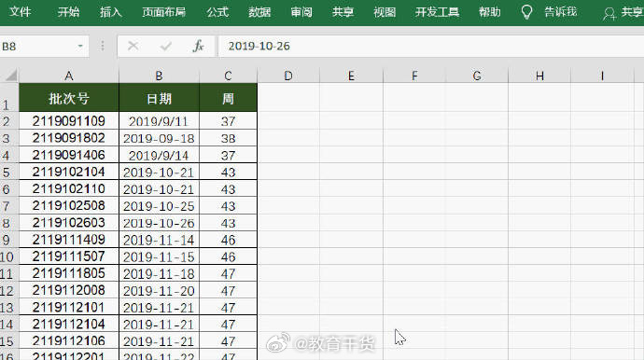The image size is (644, 360).
Task: Select cell with batch 2119112104
Action: coord(69,324)
